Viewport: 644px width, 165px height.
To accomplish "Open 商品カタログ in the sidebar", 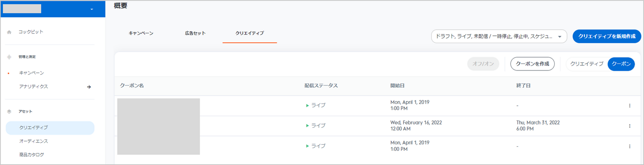I will click(32, 155).
